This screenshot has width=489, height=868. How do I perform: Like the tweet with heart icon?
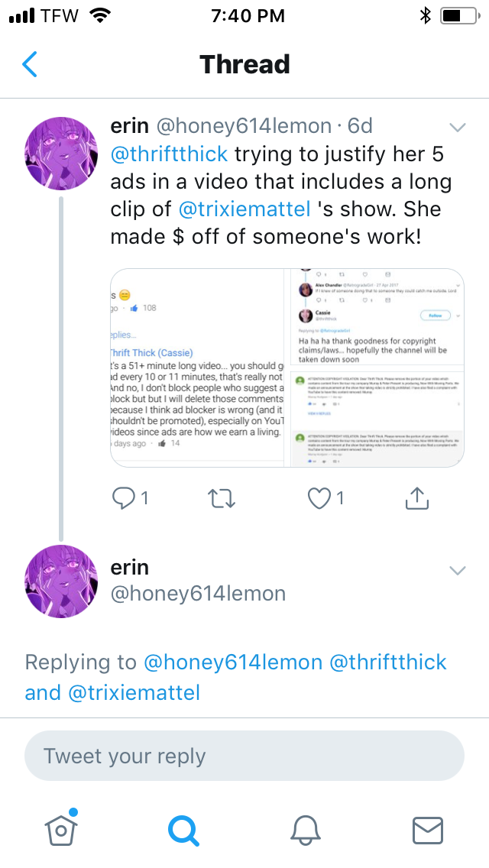(319, 498)
